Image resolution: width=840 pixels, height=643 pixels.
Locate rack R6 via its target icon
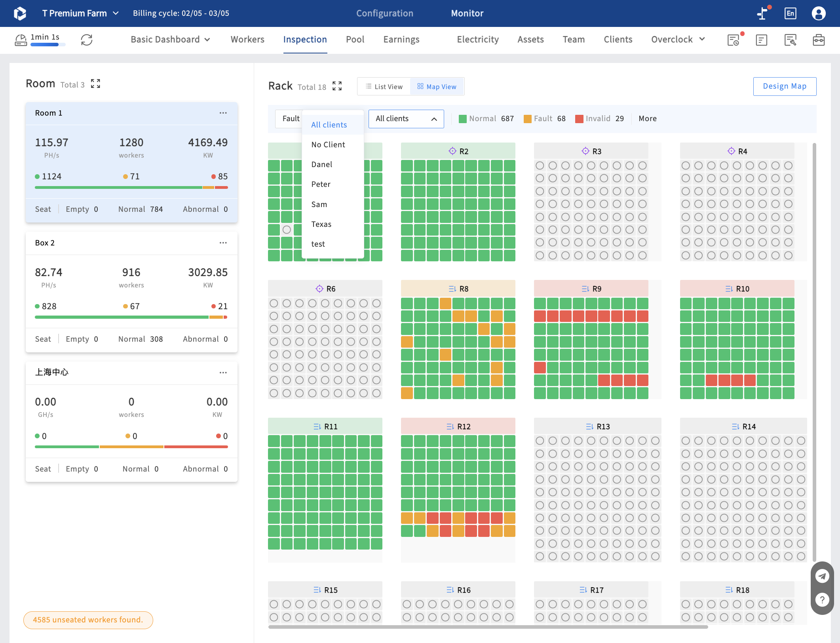319,289
